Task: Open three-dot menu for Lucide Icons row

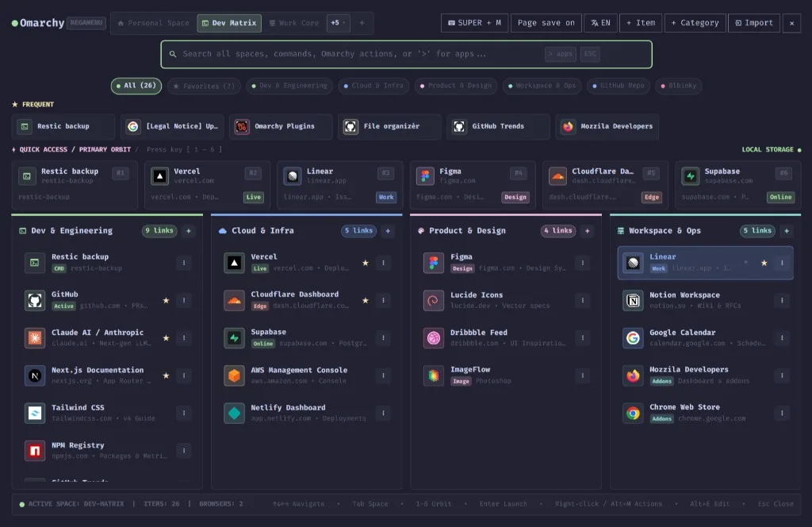Action: click(583, 301)
